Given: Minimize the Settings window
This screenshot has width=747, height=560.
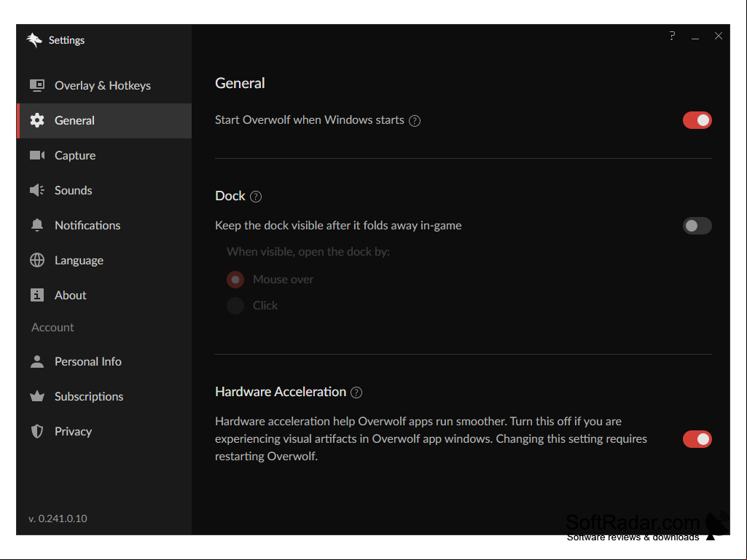Looking at the screenshot, I should pyautogui.click(x=695, y=36).
